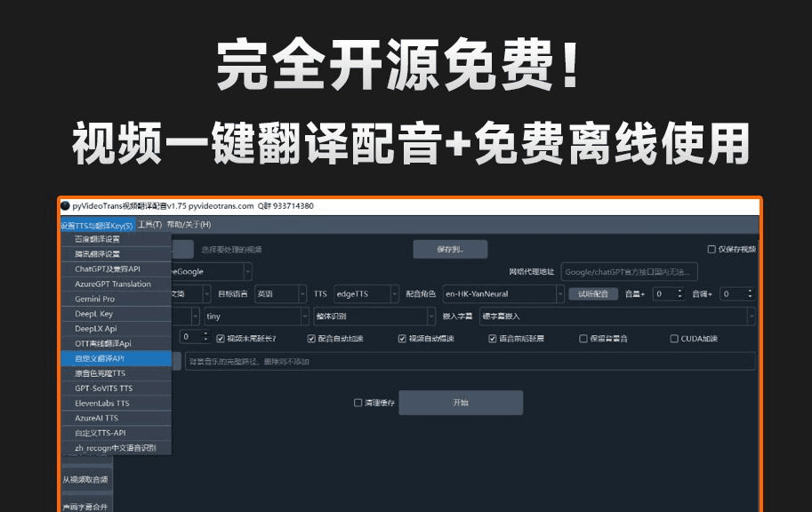The width and height of the screenshot is (812, 512).
Task: Enable the 保留背景音 checkbox
Action: (x=583, y=338)
